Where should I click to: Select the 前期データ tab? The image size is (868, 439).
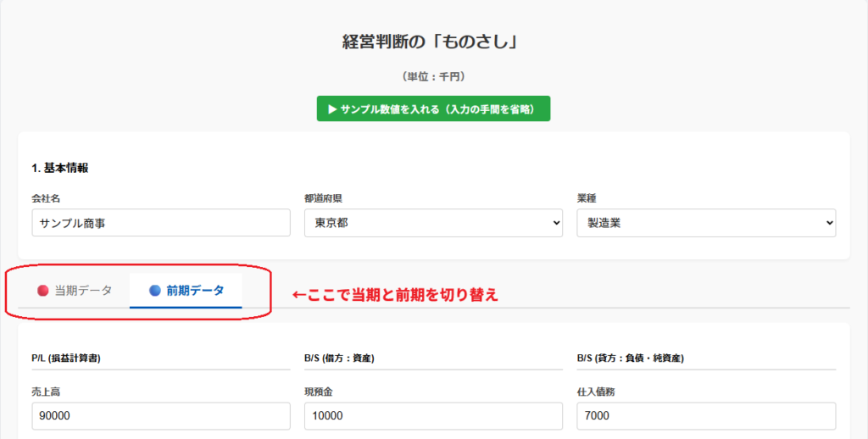(186, 291)
